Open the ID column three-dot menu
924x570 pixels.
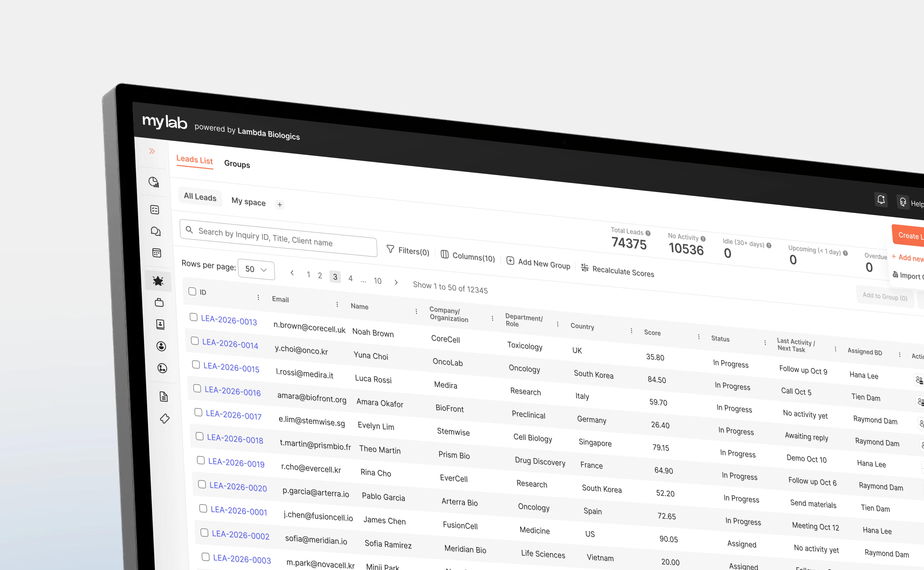258,297
